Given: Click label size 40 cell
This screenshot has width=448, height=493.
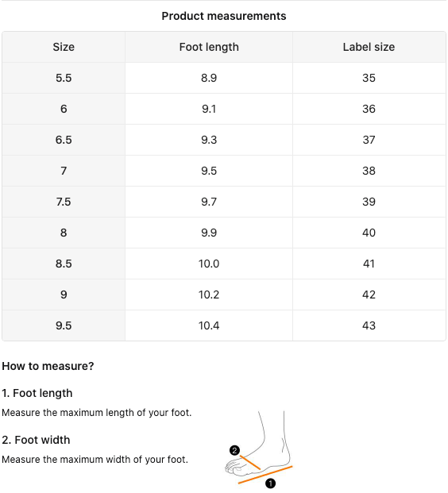Looking at the screenshot, I should tap(369, 233).
